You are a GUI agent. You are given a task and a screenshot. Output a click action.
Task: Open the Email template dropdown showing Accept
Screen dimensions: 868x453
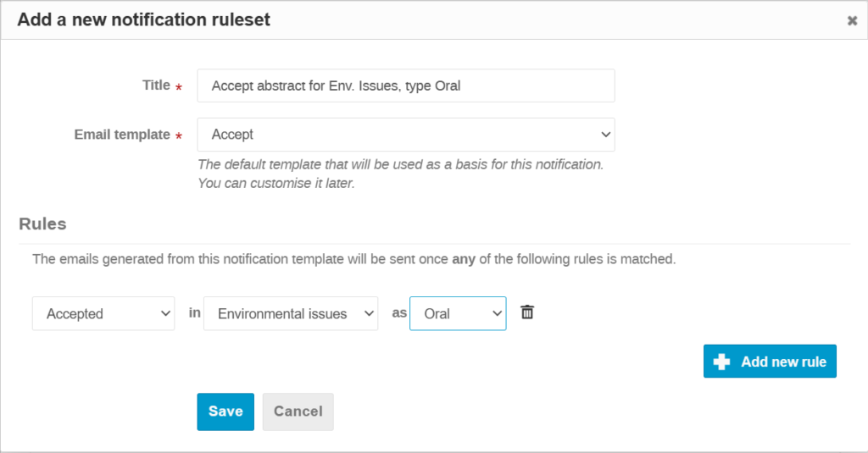pyautogui.click(x=406, y=135)
